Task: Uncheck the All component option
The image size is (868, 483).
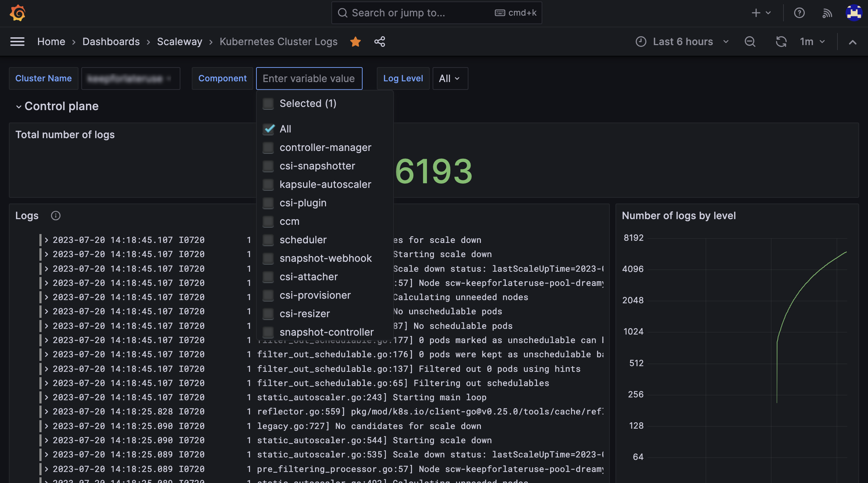Action: tap(269, 129)
